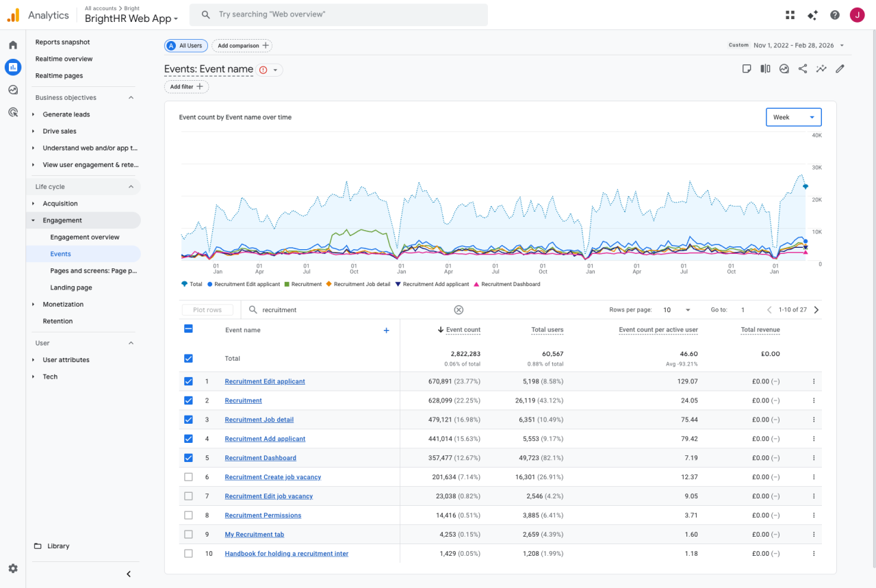Uncheck the Recruitment Dashboard row checkbox
This screenshot has width=876, height=588.
(x=188, y=457)
